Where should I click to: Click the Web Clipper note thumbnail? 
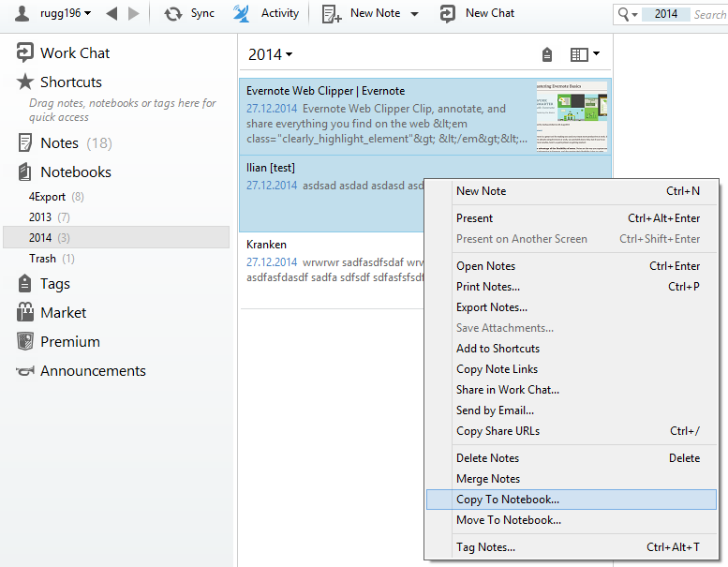point(572,116)
